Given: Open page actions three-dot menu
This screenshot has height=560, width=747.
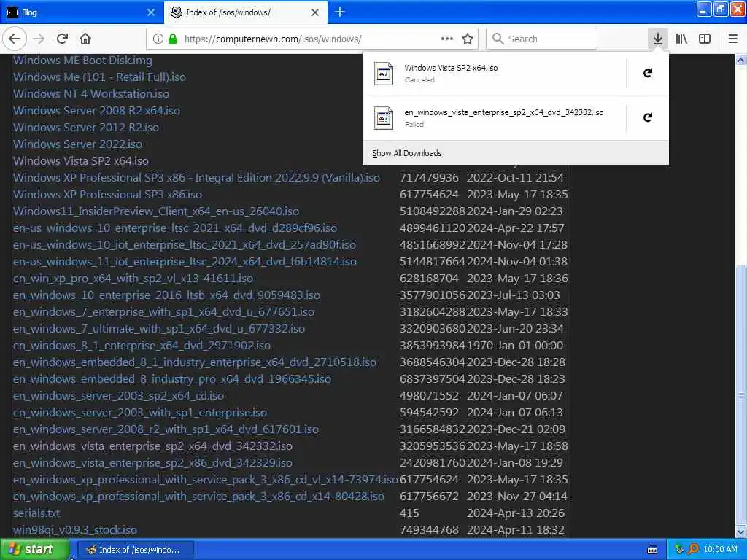Looking at the screenshot, I should coord(447,39).
